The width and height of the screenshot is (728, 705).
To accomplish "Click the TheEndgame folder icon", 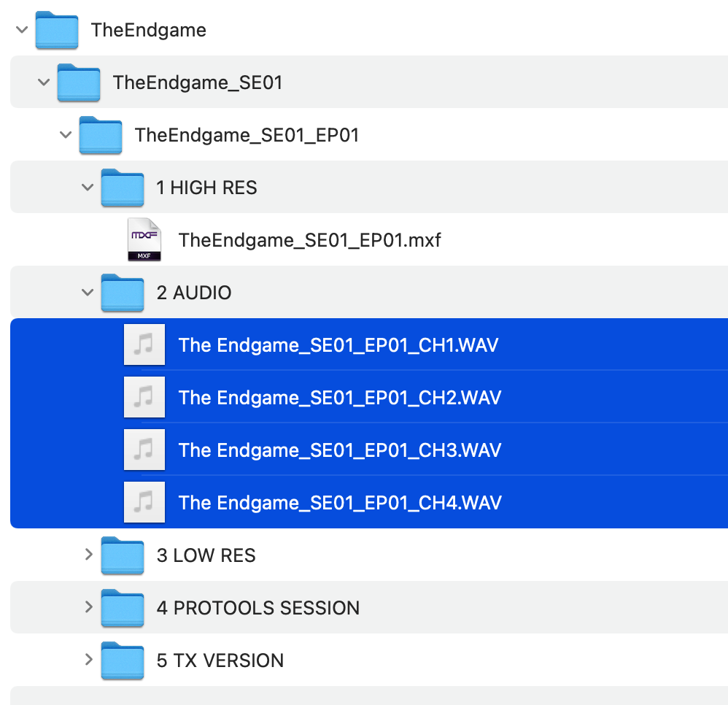I will point(57,30).
